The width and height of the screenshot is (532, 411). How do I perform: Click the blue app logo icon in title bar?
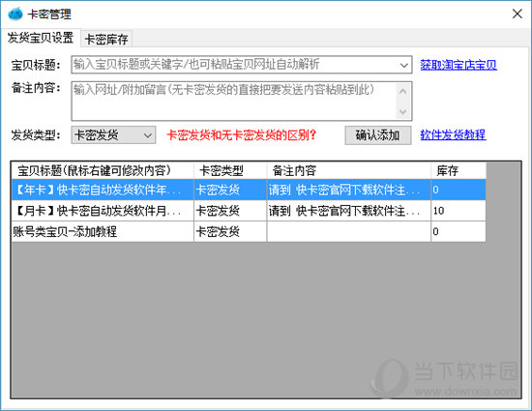[15, 14]
